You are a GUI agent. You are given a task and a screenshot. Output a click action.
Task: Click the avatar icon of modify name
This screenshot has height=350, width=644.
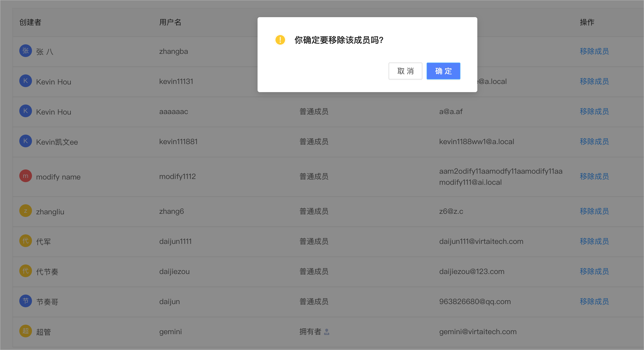click(x=25, y=176)
